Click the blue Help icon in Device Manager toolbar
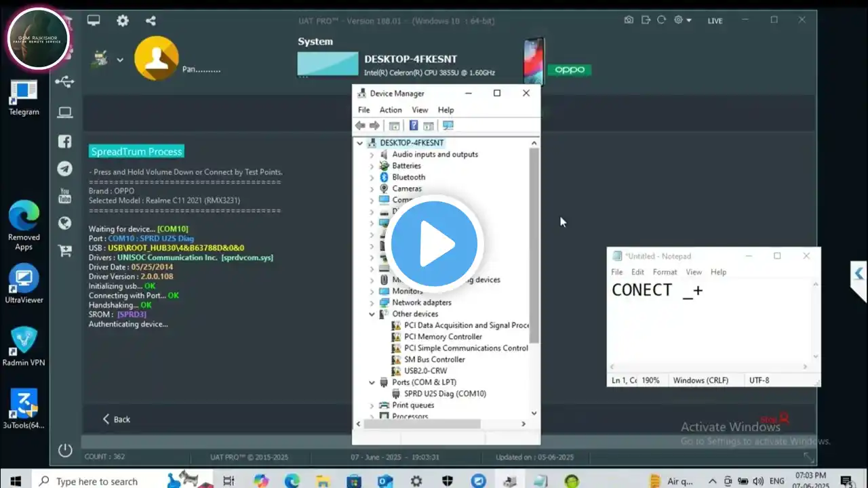The image size is (868, 488). coord(413,125)
